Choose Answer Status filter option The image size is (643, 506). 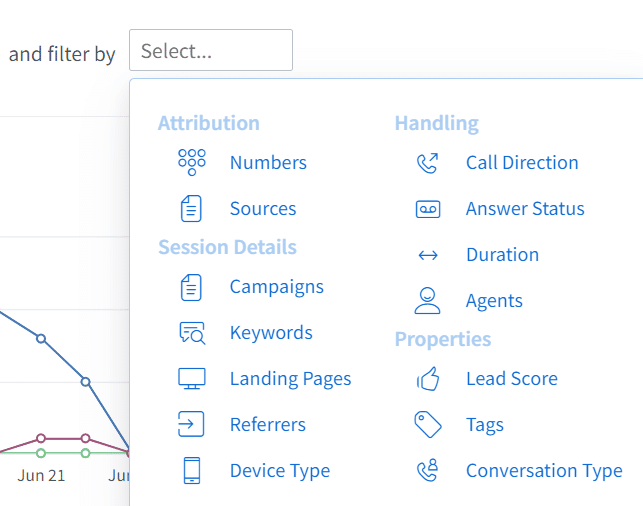[525, 209]
